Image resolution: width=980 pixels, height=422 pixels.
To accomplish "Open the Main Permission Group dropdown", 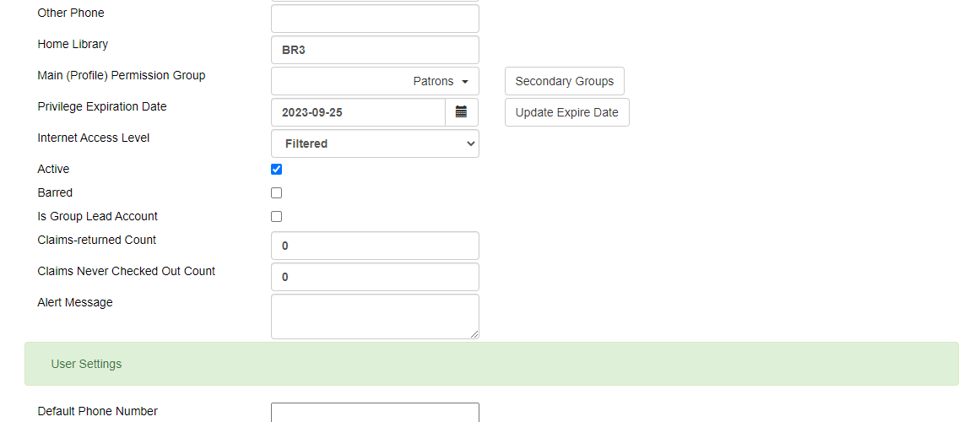I will 375,81.
